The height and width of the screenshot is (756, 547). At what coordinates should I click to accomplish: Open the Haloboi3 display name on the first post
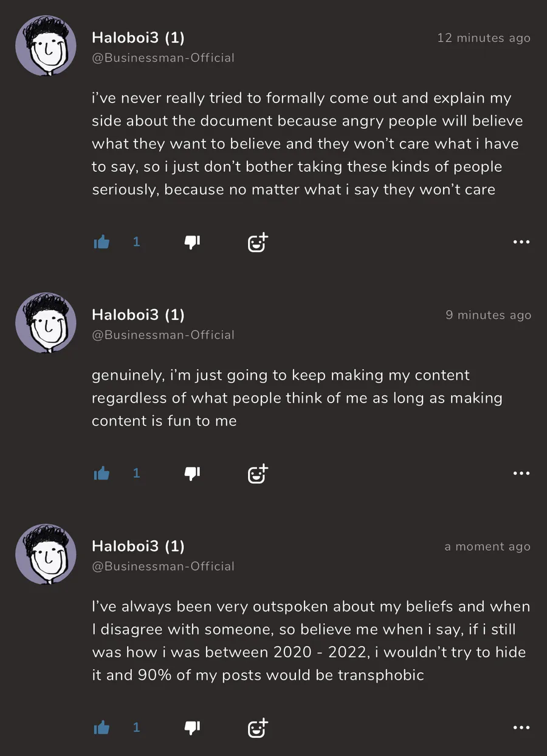point(138,38)
